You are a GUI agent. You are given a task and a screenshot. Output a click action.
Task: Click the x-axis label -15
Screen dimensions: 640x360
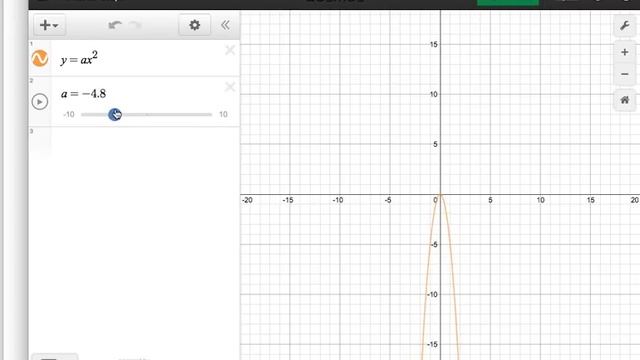(288, 200)
